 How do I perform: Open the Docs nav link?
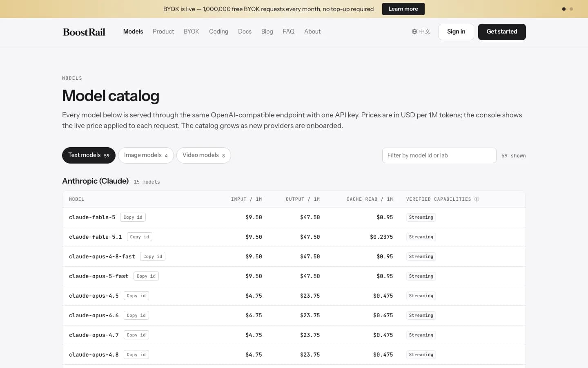point(245,31)
